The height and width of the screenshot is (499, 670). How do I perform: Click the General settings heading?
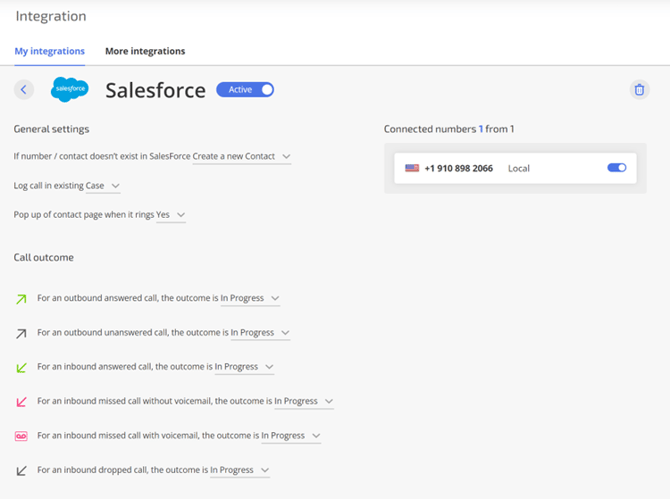51,129
